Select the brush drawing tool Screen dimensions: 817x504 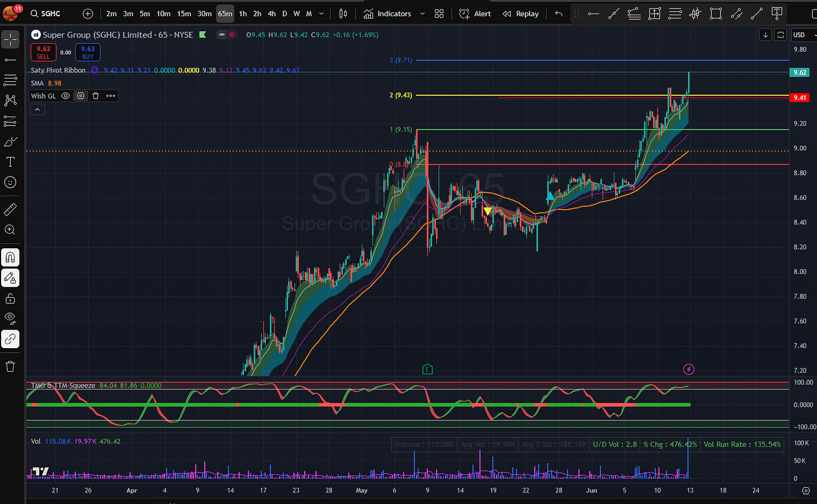coord(10,142)
